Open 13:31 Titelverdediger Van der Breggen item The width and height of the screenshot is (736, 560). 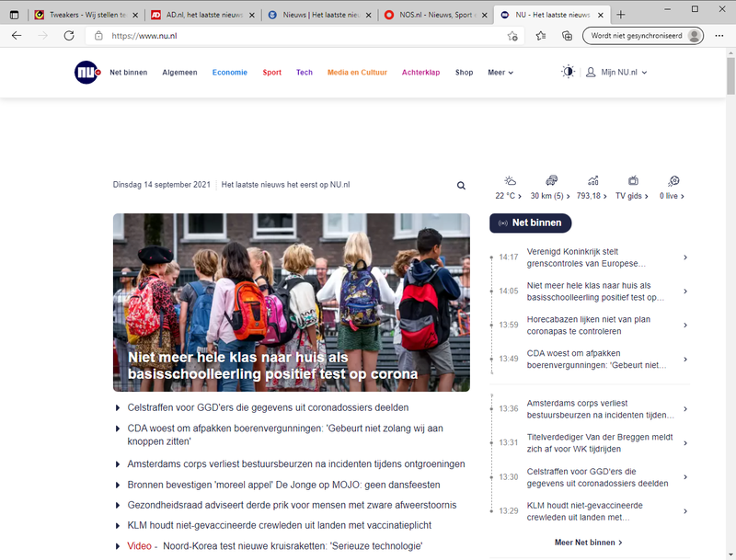590,442
